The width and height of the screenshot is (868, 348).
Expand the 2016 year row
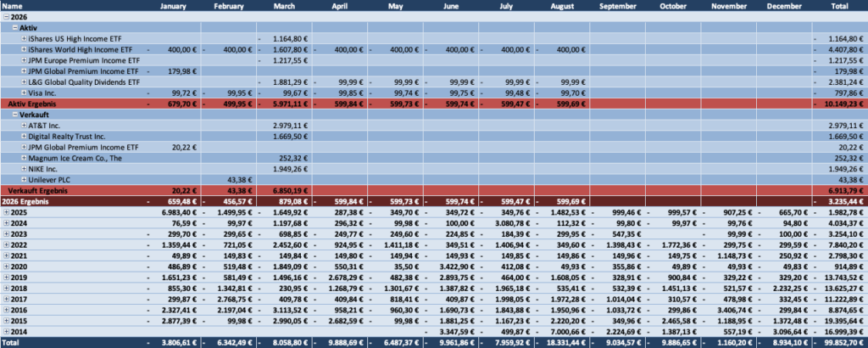point(6,310)
